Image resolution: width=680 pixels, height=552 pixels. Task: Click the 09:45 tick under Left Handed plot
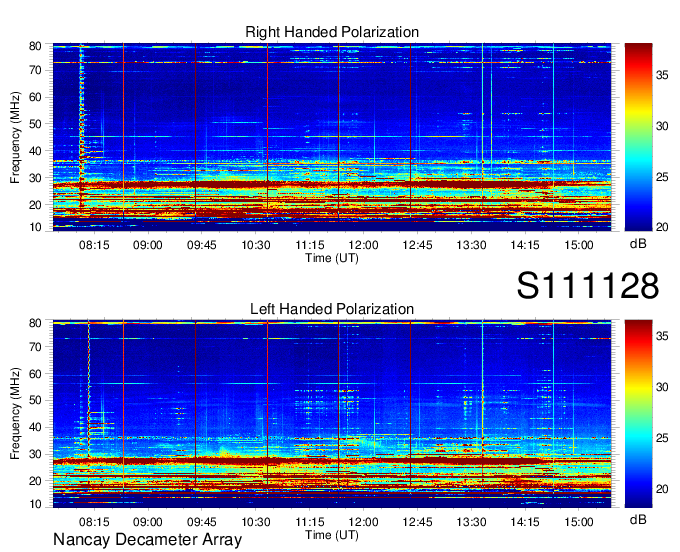coord(202,522)
